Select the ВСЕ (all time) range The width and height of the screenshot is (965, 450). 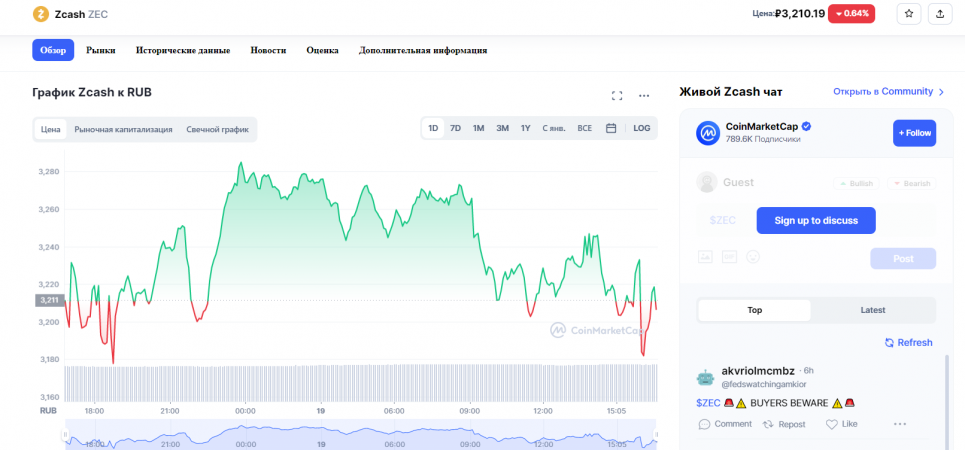(585, 128)
